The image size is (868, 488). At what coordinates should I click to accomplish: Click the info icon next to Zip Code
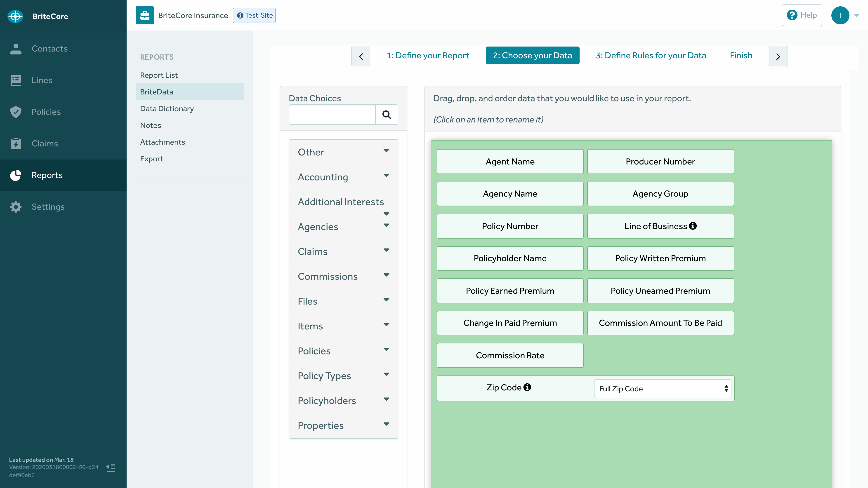pos(527,387)
